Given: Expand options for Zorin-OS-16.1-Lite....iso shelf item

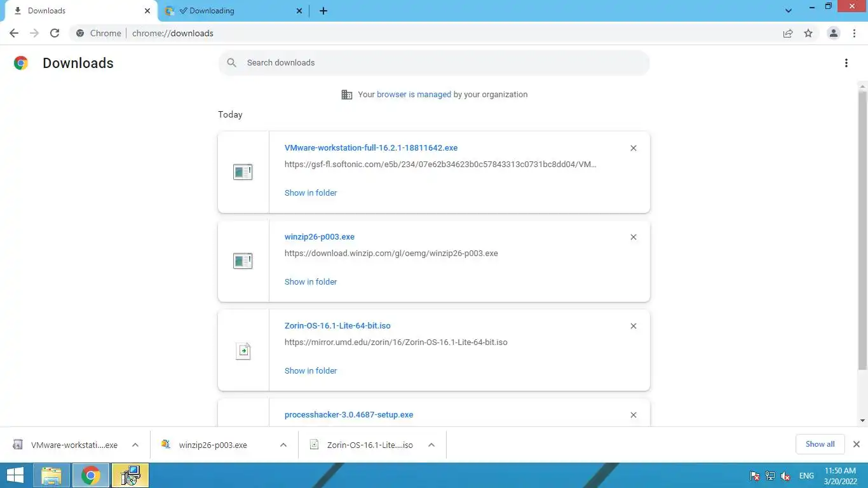Looking at the screenshot, I should pyautogui.click(x=431, y=445).
